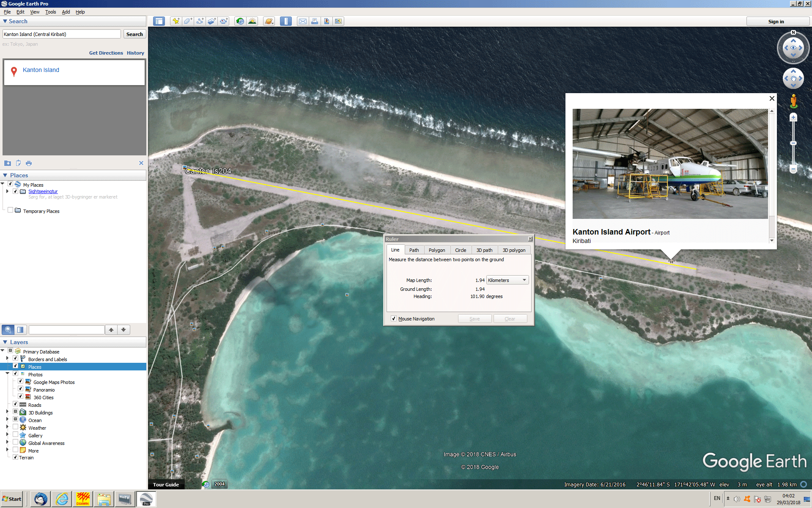812x508 pixels.
Task: Hide the sidebar with toolbar icon
Action: (x=159, y=21)
